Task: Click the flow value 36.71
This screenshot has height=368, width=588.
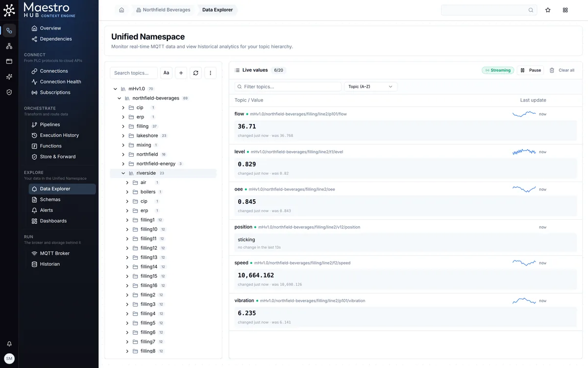Action: tap(247, 126)
